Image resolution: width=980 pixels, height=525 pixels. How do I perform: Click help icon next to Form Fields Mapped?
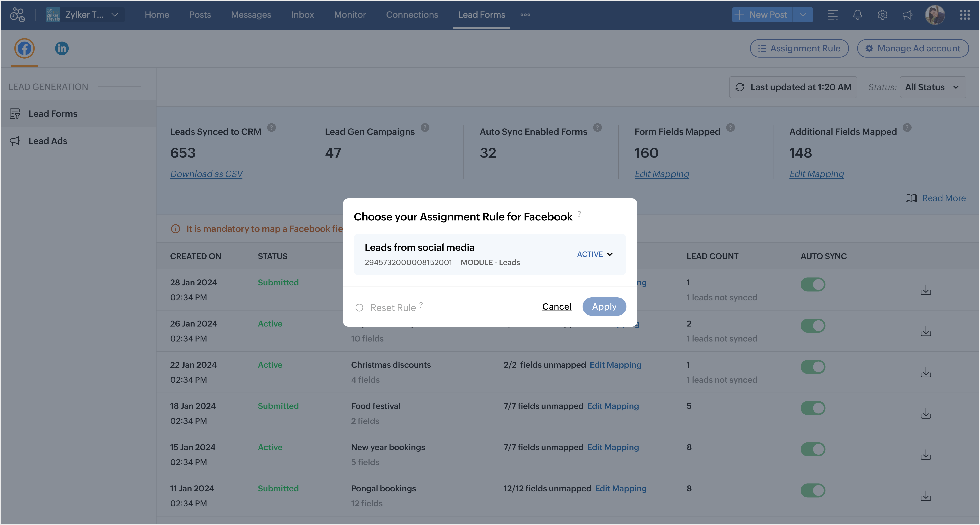pyautogui.click(x=730, y=128)
